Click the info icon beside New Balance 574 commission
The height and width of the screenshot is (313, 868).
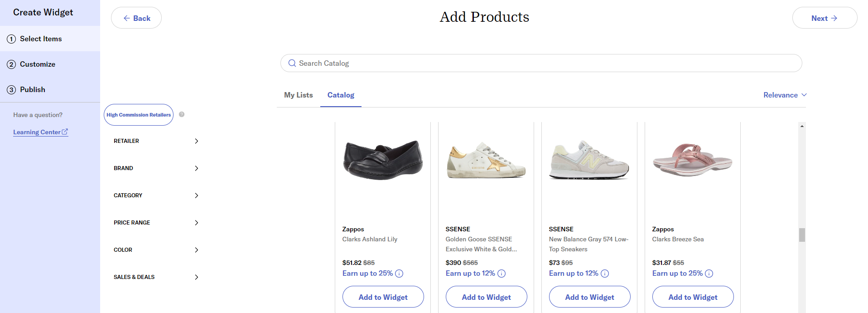pos(605,274)
